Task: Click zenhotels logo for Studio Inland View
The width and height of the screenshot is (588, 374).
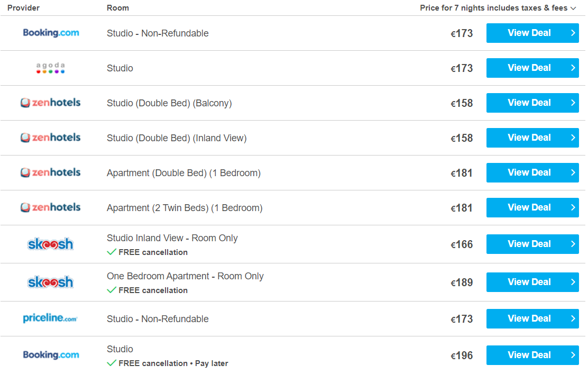Action: [x=51, y=138]
